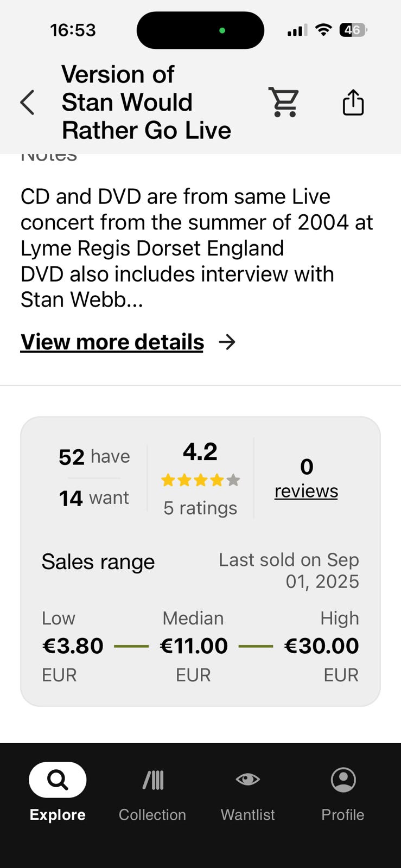
Task: Tap the 14 want count
Action: tap(94, 497)
